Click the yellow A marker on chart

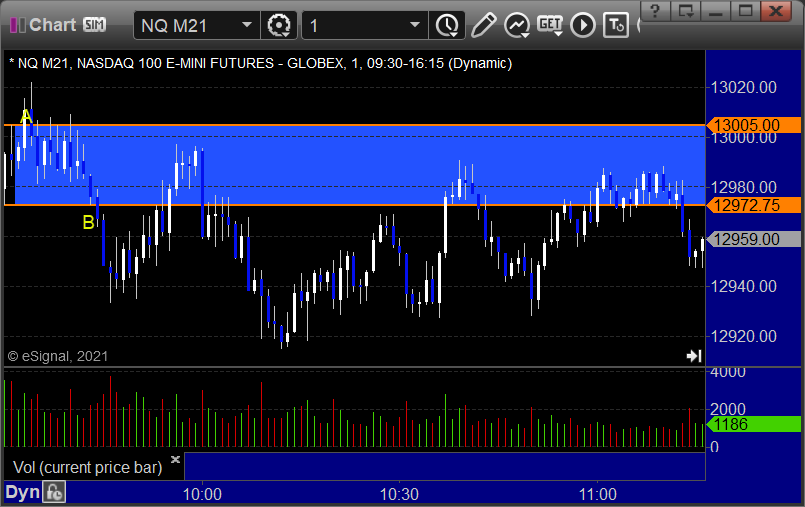click(x=26, y=117)
